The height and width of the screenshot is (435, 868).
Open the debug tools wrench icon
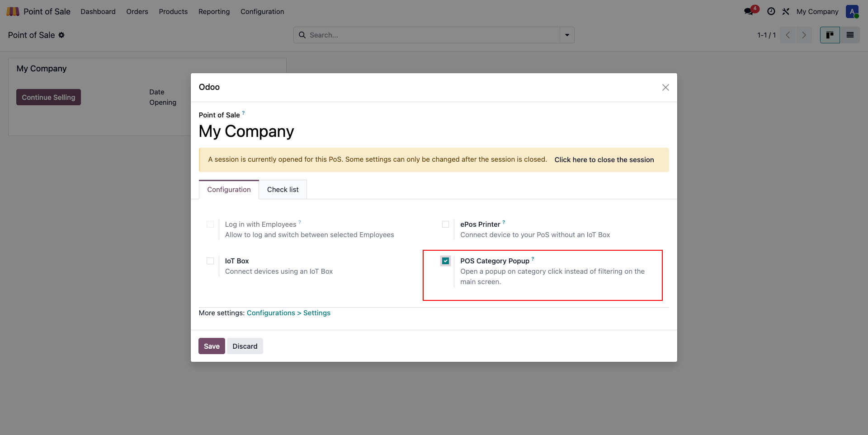pyautogui.click(x=786, y=11)
